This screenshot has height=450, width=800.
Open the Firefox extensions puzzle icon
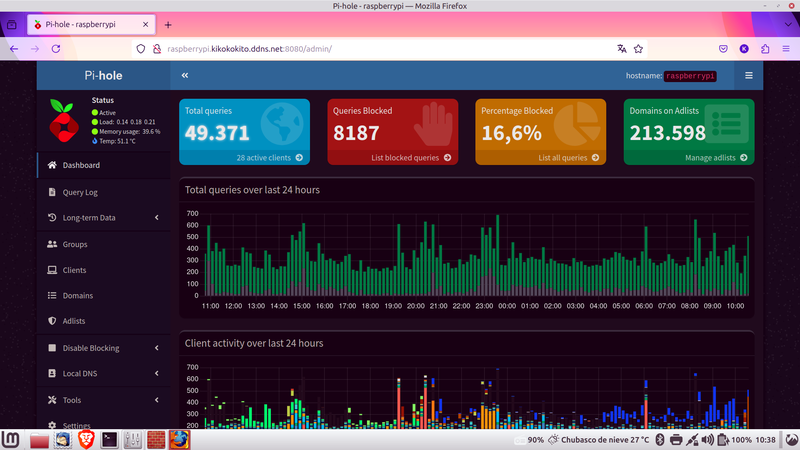pos(765,49)
